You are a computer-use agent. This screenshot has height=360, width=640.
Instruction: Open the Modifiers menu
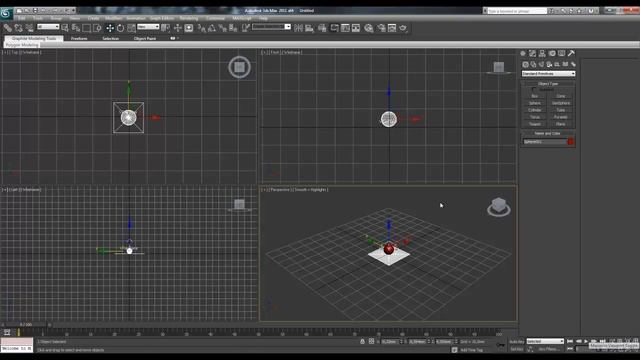(113, 18)
